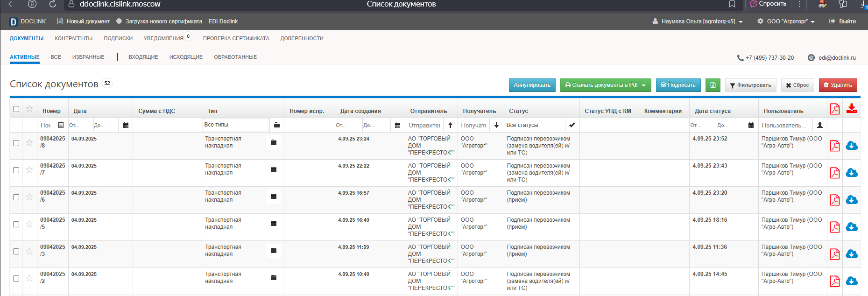Screen dimensions: 868x296
Task: Click the Сброс reset button
Action: (797, 85)
